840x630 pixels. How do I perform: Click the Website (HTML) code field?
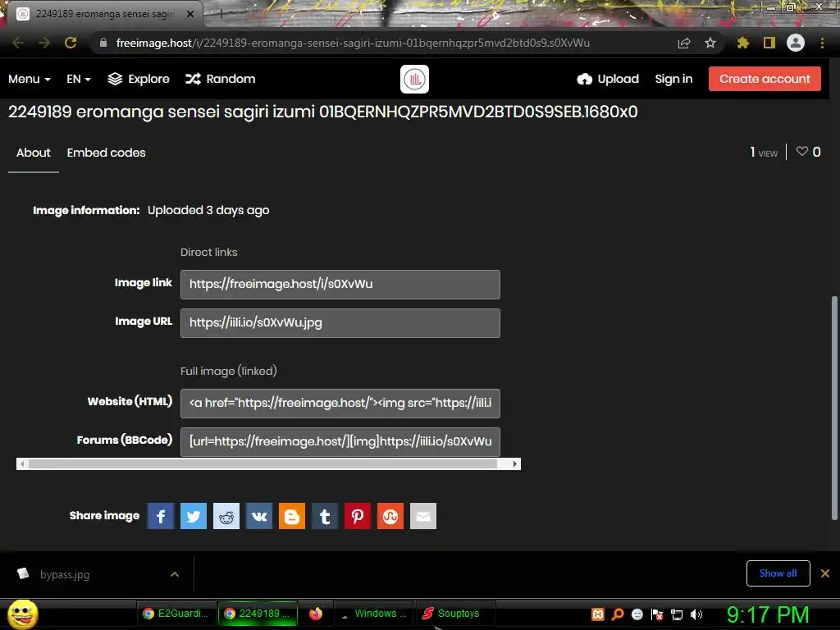click(x=340, y=404)
